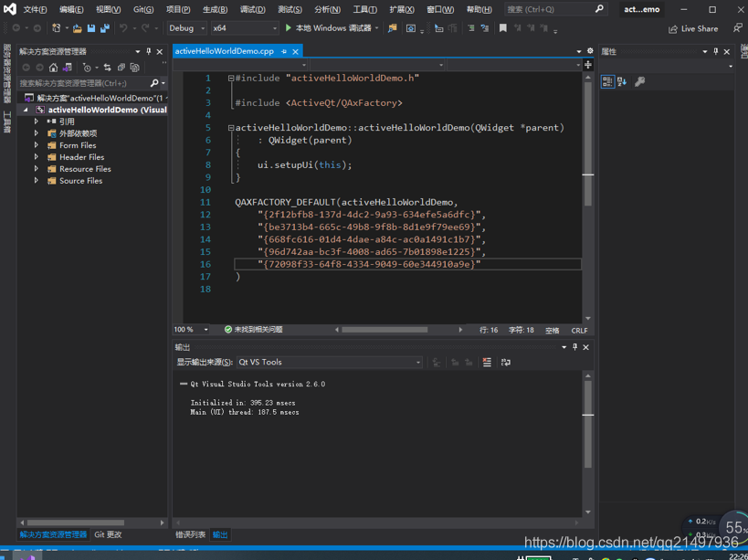Collapse the constructor code block on line 5
Viewport: 748px width, 560px height.
point(231,128)
